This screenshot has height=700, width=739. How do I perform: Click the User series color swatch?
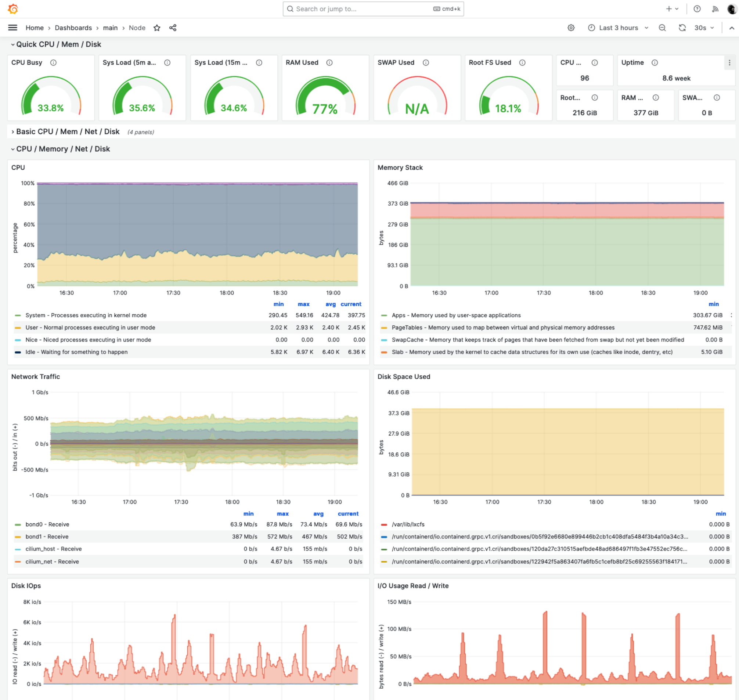click(18, 328)
